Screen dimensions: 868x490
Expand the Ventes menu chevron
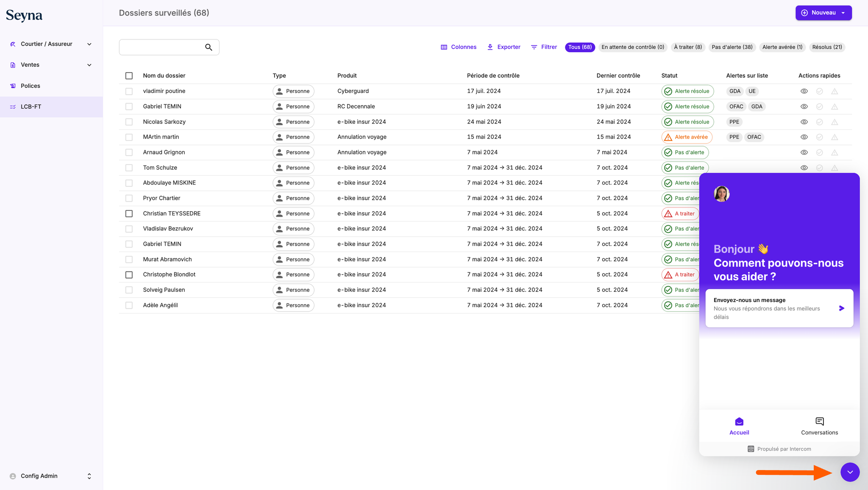[89, 65]
